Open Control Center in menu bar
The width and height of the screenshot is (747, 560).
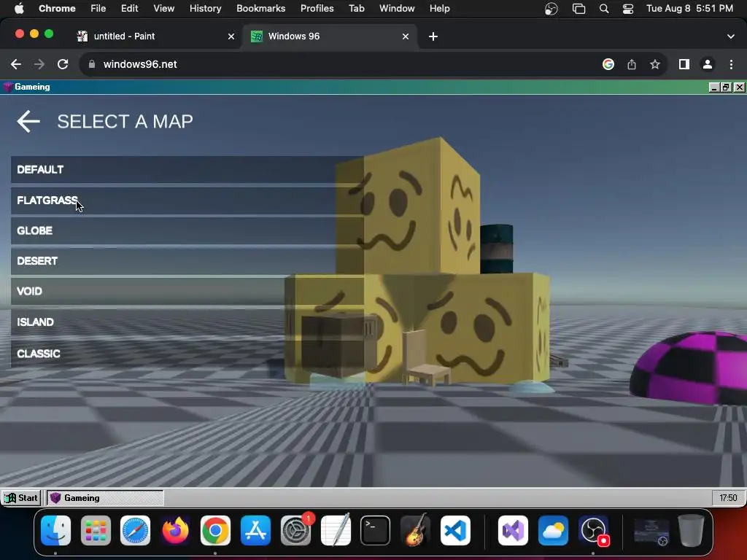tap(628, 9)
